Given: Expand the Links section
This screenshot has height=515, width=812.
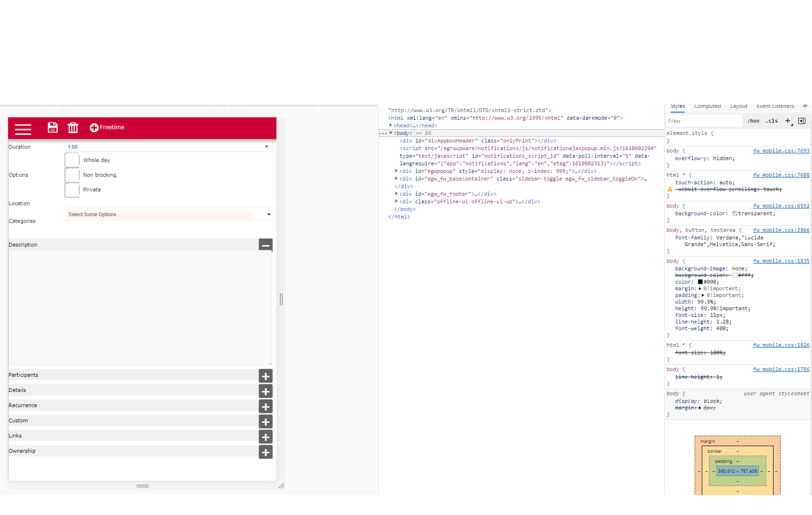Looking at the screenshot, I should tap(266, 437).
